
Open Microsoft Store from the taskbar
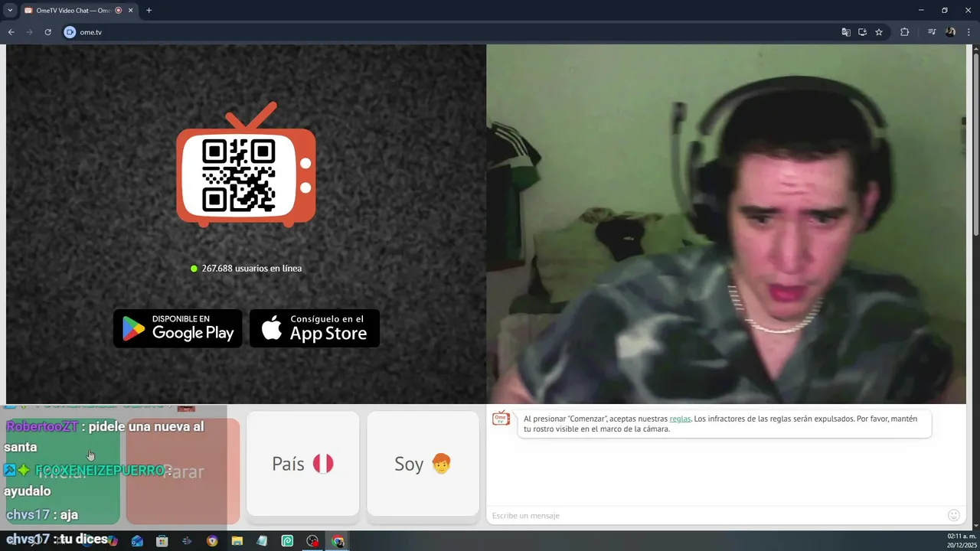pyautogui.click(x=162, y=541)
